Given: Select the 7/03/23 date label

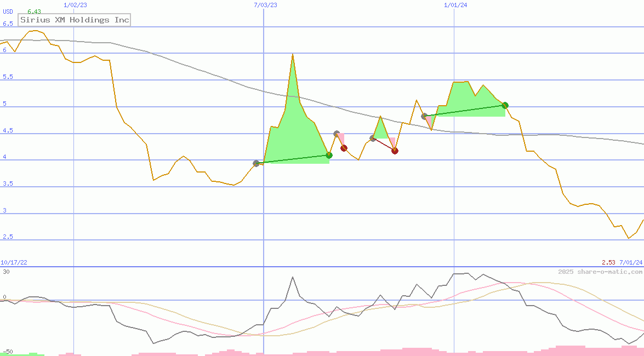Looking at the screenshot, I should [x=265, y=5].
